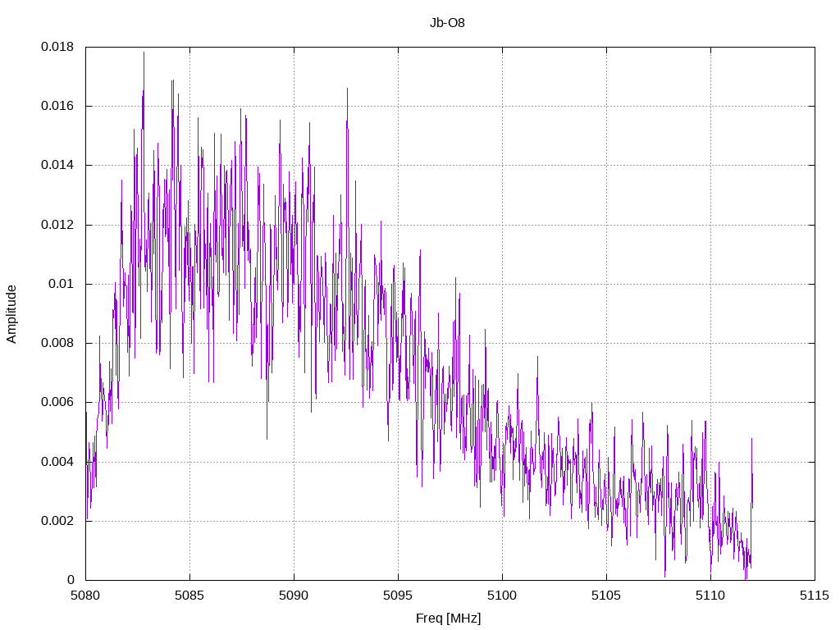Click y-axis tick label 0.006

[57, 402]
